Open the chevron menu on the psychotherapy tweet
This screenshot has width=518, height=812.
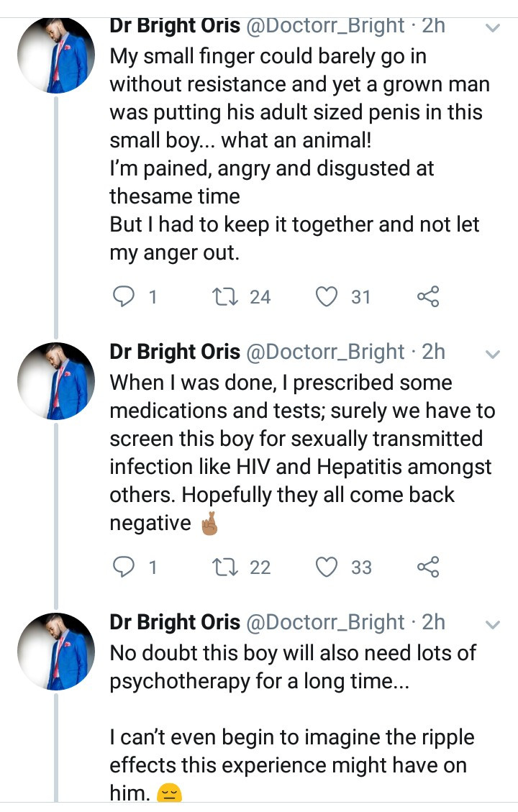[x=493, y=624]
